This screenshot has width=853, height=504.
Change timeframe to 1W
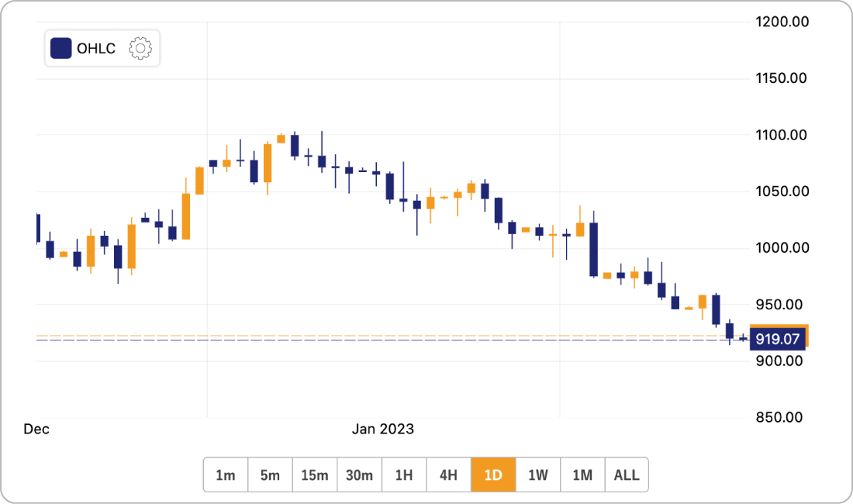pyautogui.click(x=538, y=475)
